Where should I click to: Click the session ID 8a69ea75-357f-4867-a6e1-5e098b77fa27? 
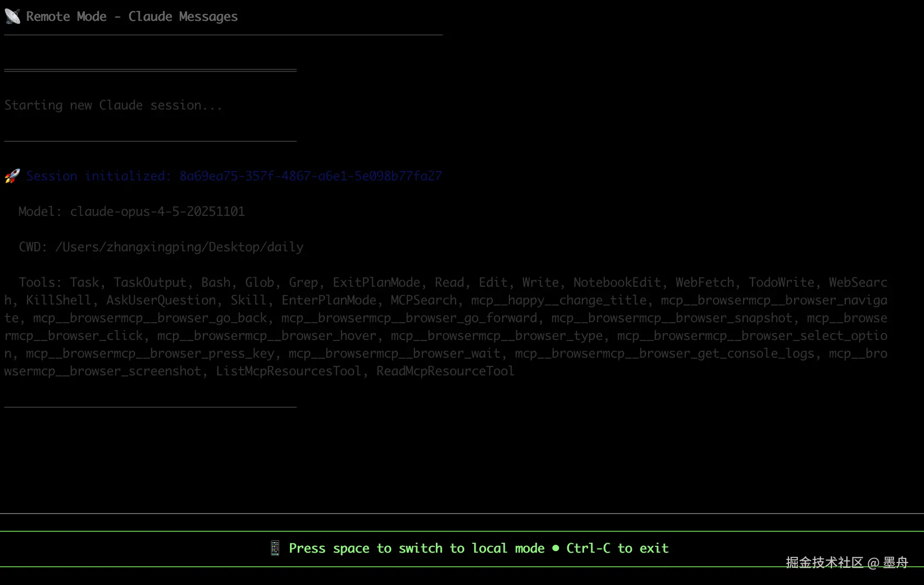311,176
